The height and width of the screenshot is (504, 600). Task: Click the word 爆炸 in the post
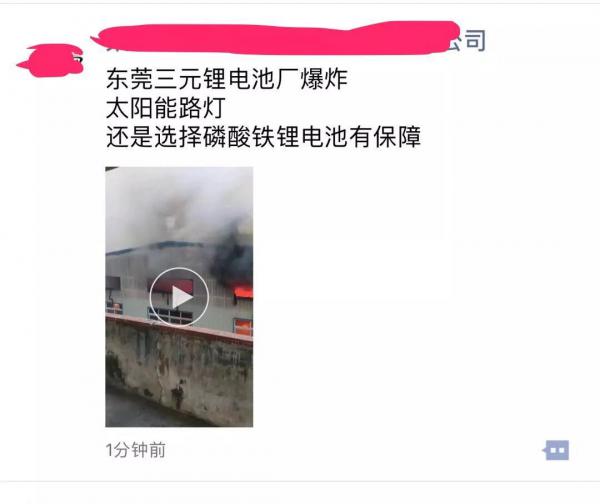click(x=324, y=79)
